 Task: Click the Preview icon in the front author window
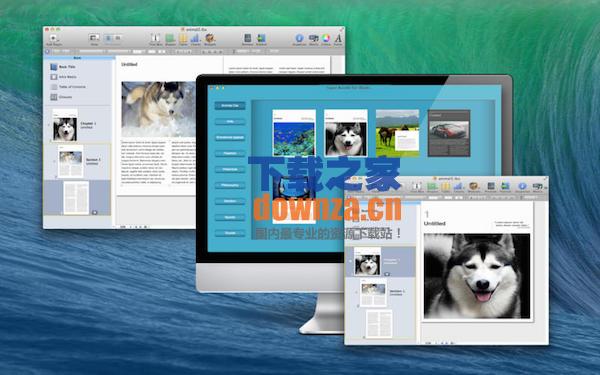(x=491, y=187)
